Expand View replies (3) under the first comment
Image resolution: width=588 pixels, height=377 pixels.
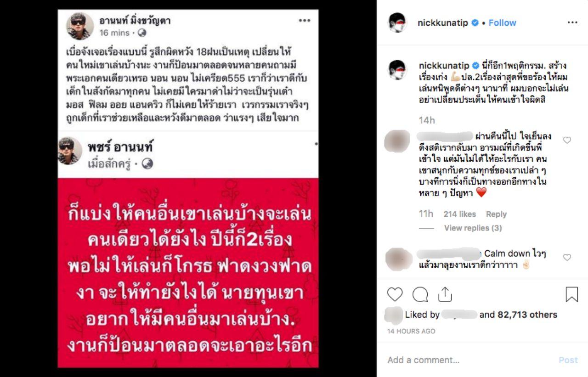pos(473,228)
